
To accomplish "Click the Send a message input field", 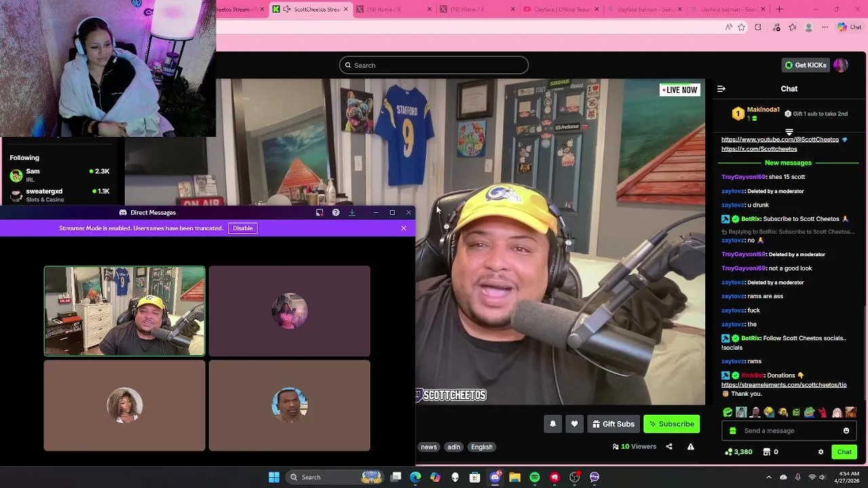I will pos(789,431).
